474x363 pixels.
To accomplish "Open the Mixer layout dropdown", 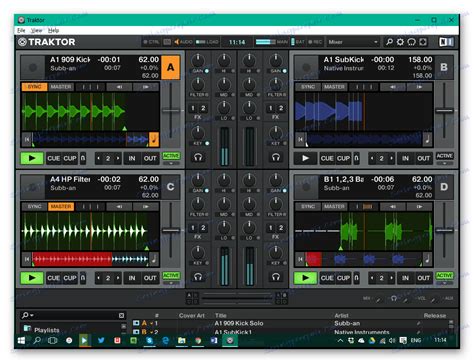I will [x=353, y=42].
